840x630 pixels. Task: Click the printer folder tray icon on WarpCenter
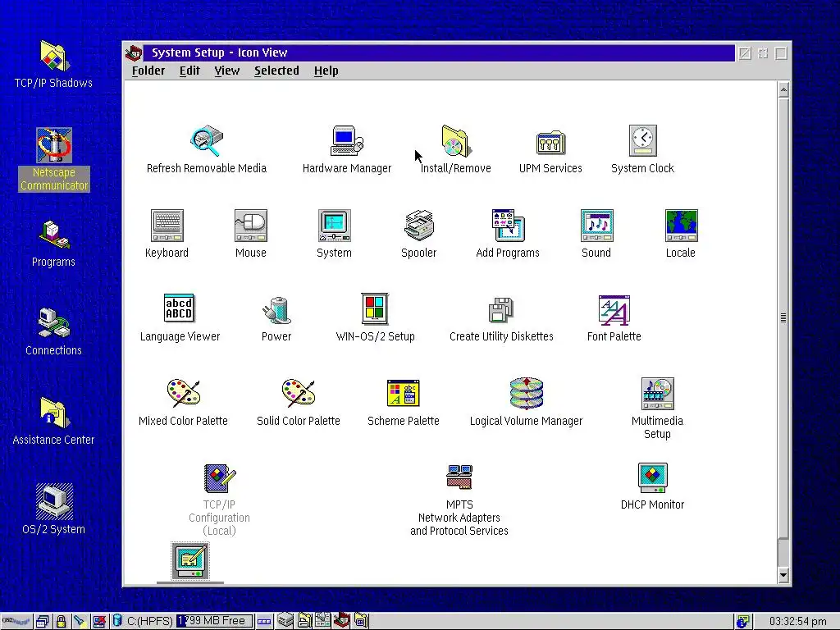[304, 621]
